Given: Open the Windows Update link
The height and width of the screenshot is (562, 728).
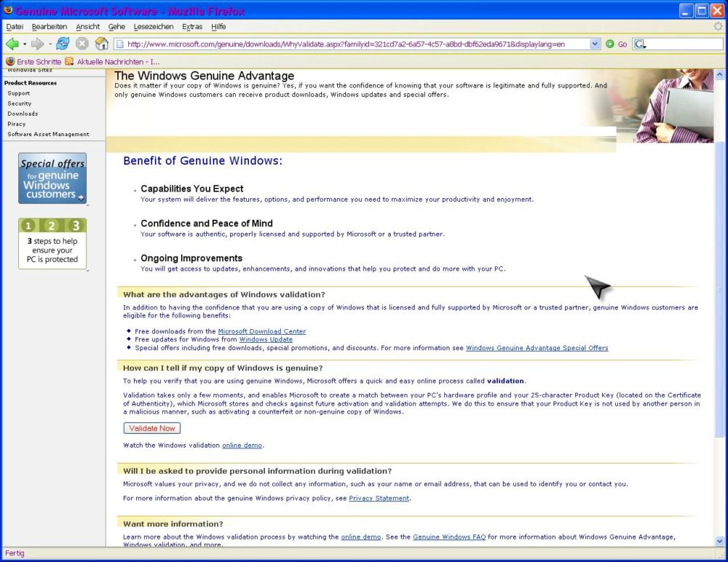Looking at the screenshot, I should point(266,339).
